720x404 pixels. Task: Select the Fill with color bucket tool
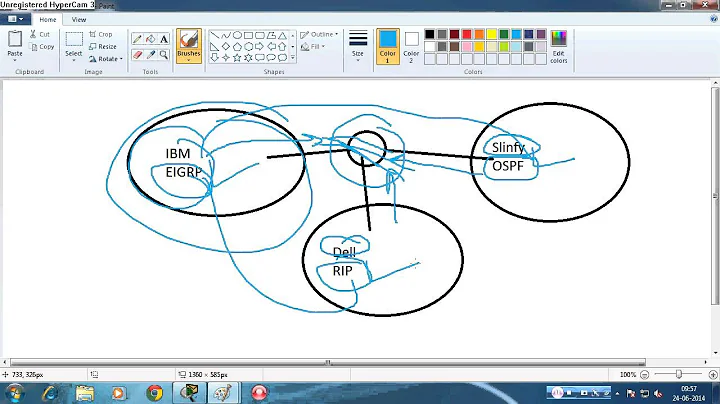[x=151, y=39]
